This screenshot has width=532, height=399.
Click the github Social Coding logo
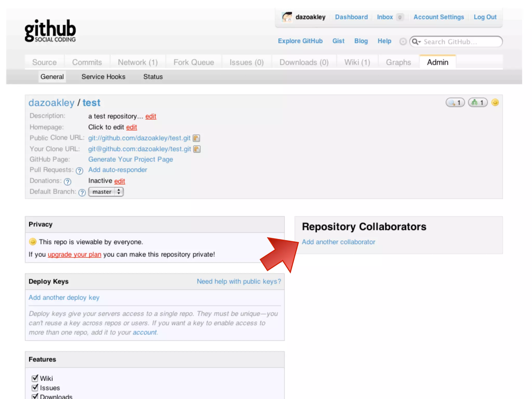[x=50, y=31]
